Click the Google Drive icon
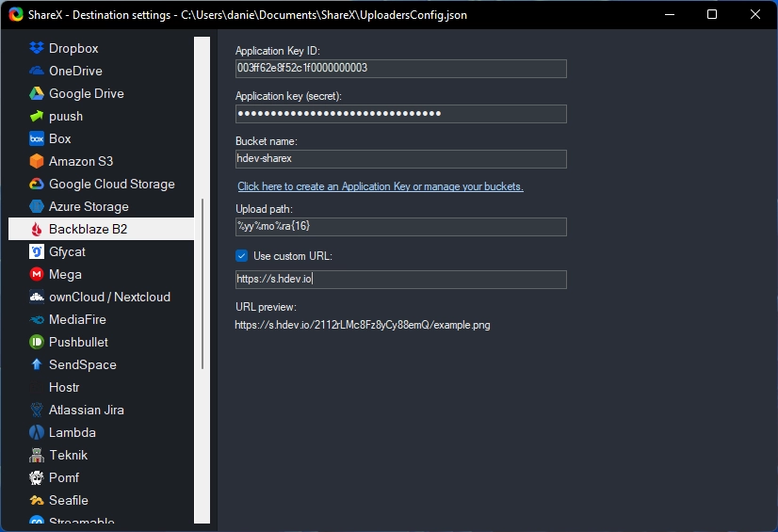Image resolution: width=778 pixels, height=532 pixels. [x=37, y=93]
